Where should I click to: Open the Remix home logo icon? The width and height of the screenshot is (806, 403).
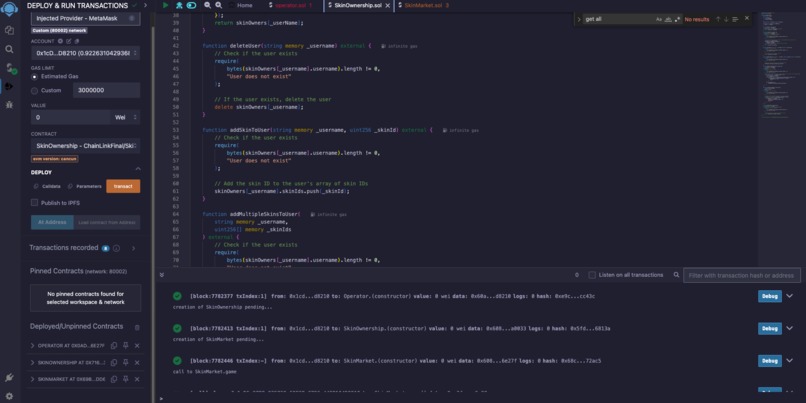(x=9, y=9)
